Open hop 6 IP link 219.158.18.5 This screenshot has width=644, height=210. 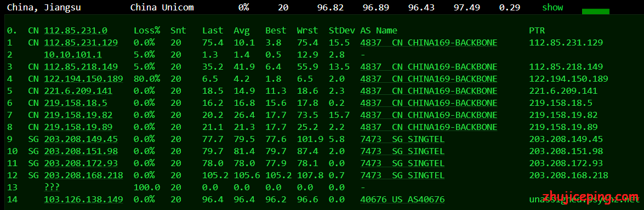(76, 103)
